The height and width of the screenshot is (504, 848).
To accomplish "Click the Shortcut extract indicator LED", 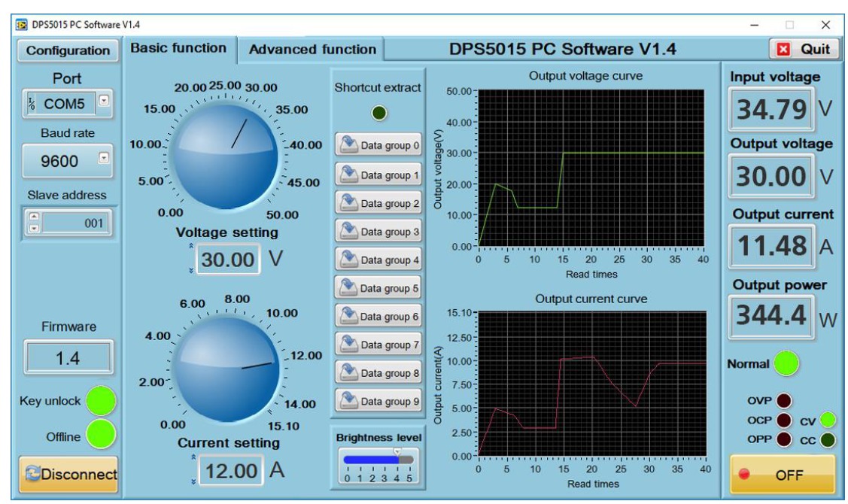I will pos(379,113).
